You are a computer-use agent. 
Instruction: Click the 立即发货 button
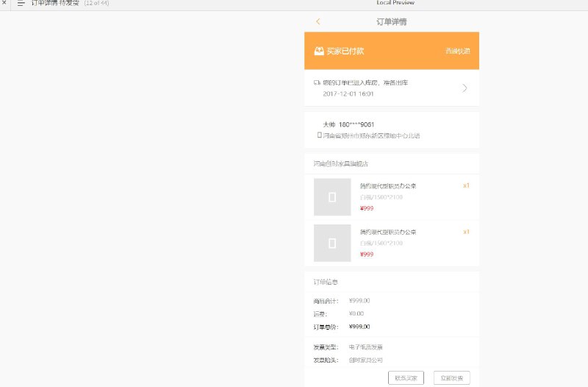point(452,378)
